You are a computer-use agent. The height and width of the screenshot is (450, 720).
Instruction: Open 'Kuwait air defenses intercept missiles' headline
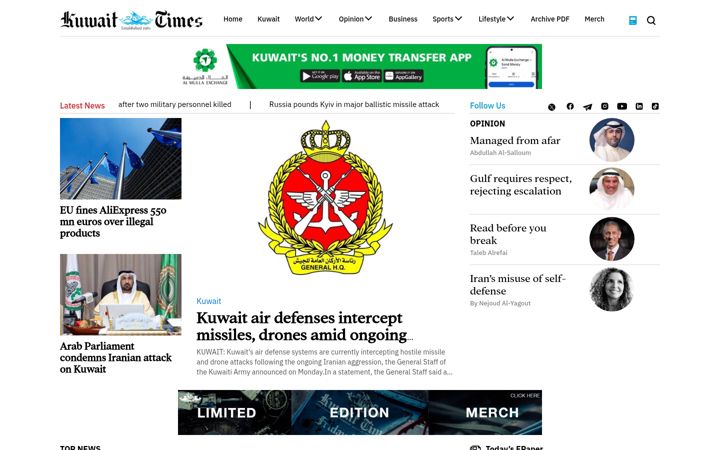tap(304, 326)
